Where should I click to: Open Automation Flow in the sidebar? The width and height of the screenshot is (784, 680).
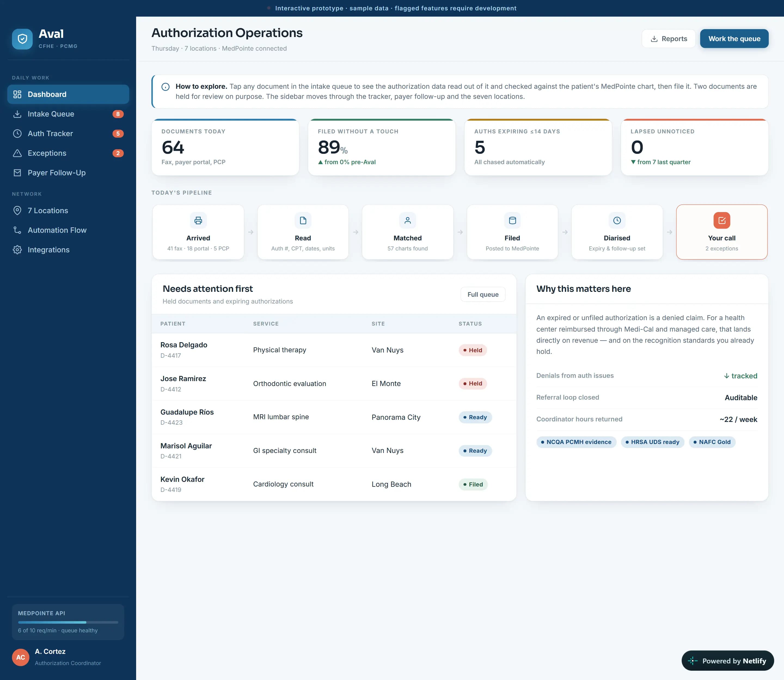[68, 230]
